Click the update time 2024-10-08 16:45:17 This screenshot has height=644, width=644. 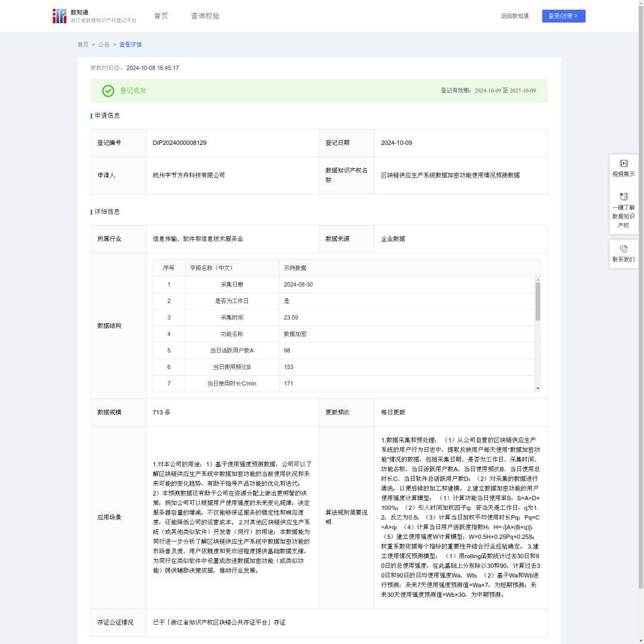pyautogui.click(x=153, y=68)
